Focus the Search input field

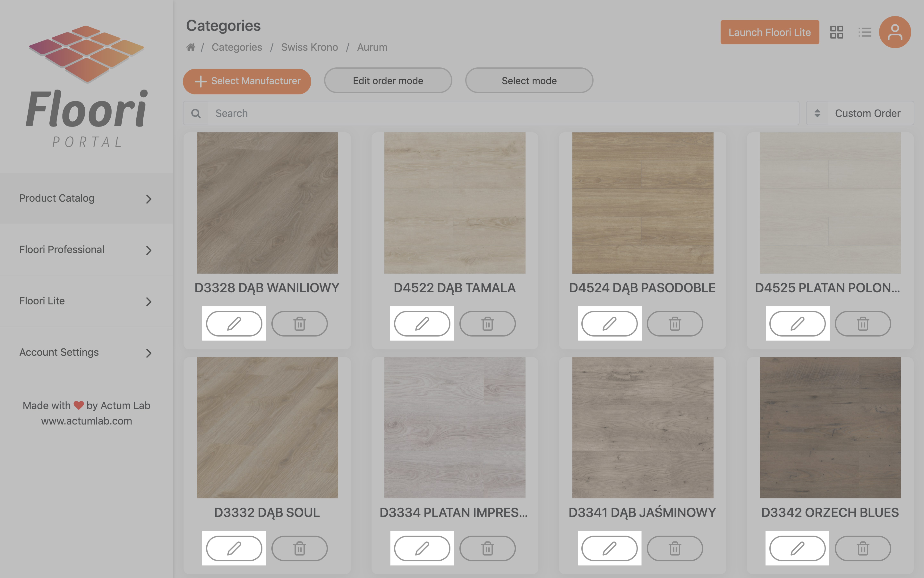coord(503,113)
